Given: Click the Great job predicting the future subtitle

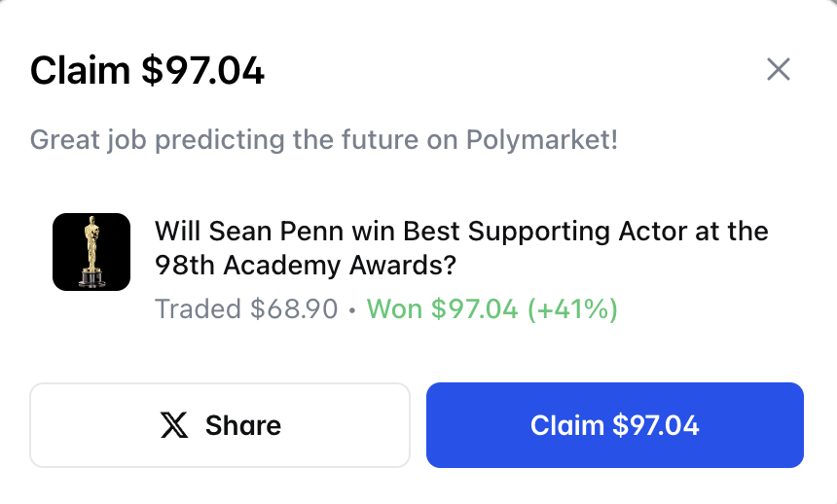Looking at the screenshot, I should click(323, 140).
